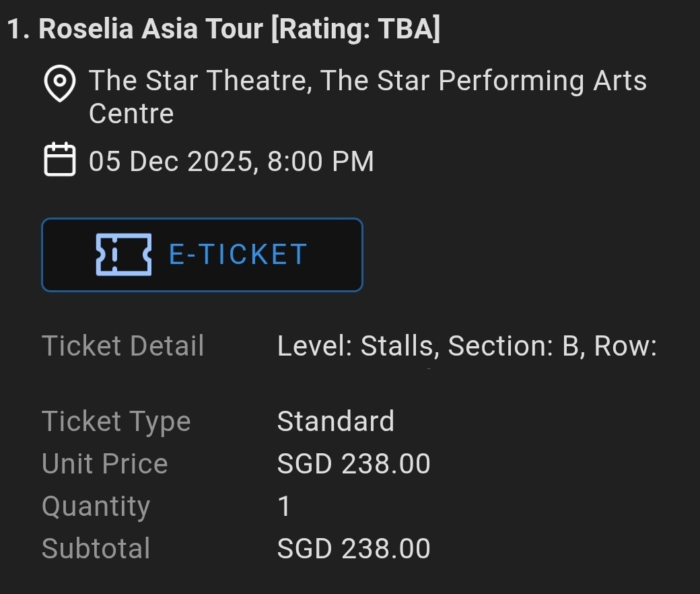
Task: Click the Unit Price label
Action: pyautogui.click(x=105, y=463)
